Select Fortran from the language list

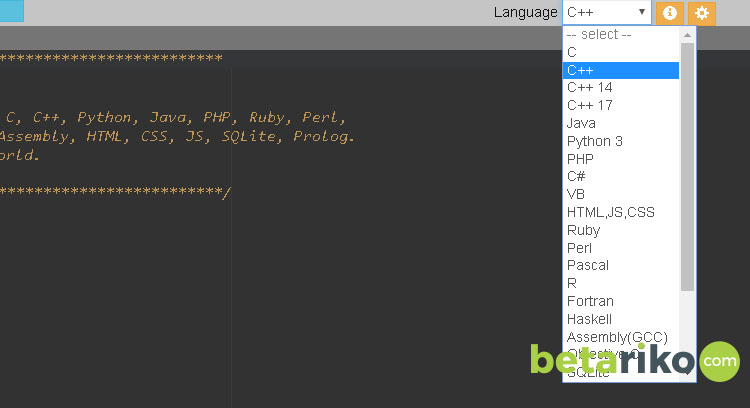point(621,301)
